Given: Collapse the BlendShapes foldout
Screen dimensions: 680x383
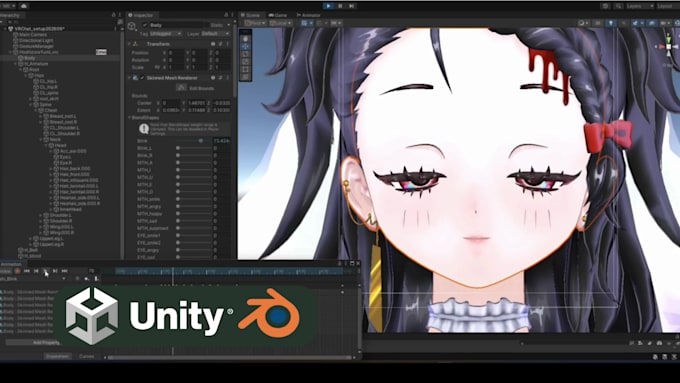Looking at the screenshot, I should pyautogui.click(x=130, y=118).
